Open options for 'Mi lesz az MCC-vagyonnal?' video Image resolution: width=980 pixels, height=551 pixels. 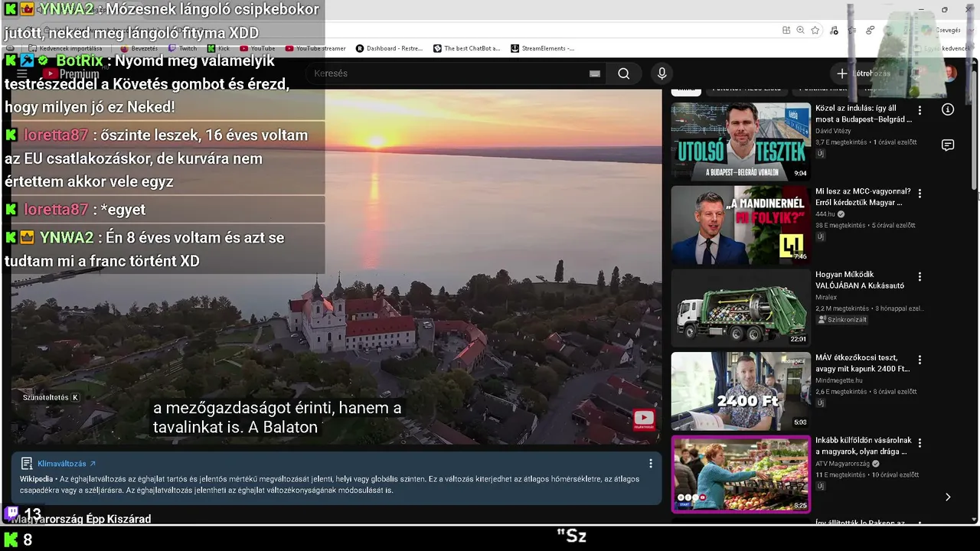(x=920, y=194)
